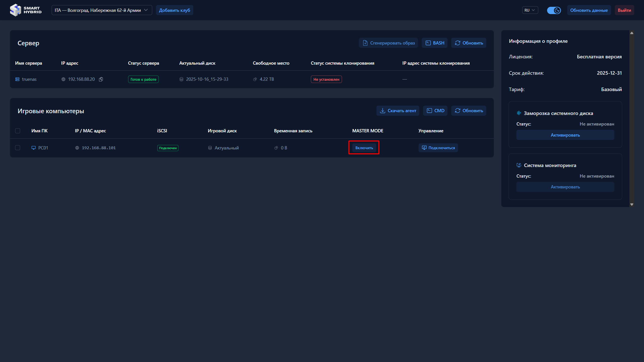Toggle the dark mode switch
The width and height of the screenshot is (644, 362).
[554, 10]
